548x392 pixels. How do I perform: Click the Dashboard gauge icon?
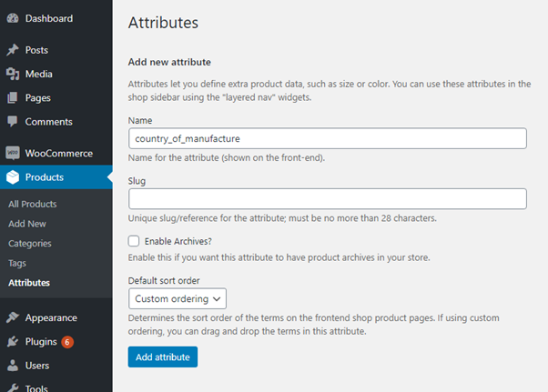click(x=13, y=18)
